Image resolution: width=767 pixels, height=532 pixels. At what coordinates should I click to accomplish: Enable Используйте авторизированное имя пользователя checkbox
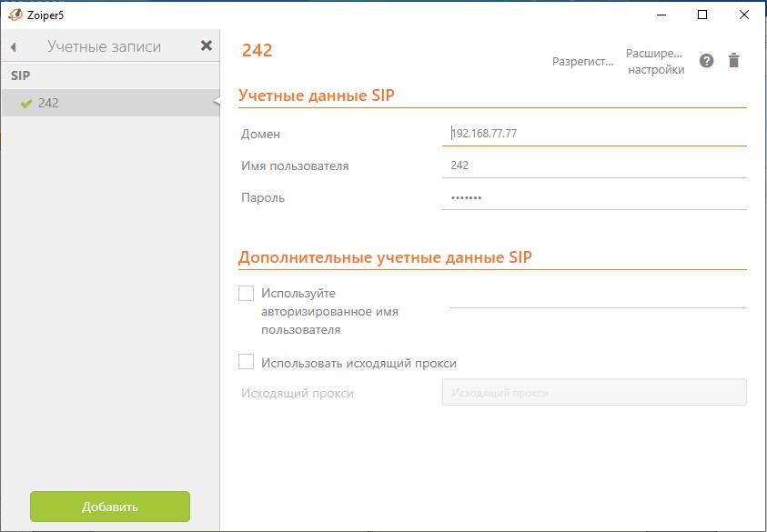(246, 294)
